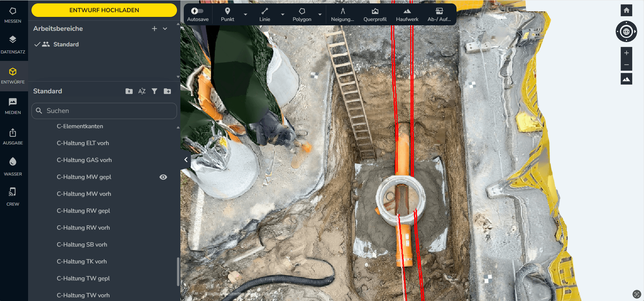Collapse the Arbeitsbereiche section chevron

pyautogui.click(x=165, y=29)
